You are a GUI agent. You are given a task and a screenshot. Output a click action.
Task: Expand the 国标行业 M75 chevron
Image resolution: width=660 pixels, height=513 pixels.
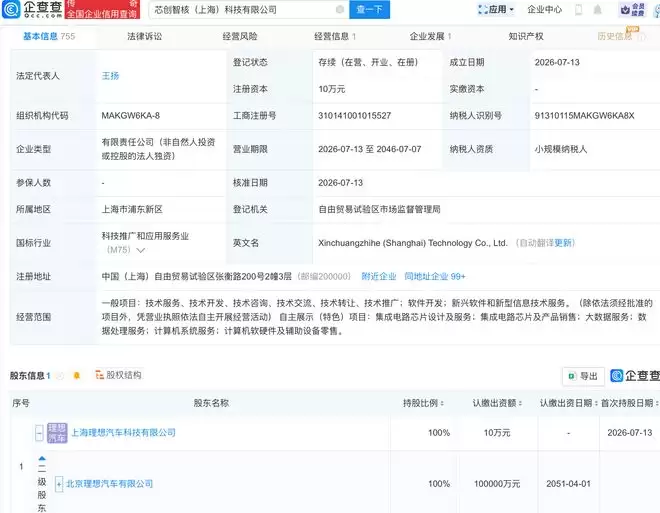click(x=141, y=250)
